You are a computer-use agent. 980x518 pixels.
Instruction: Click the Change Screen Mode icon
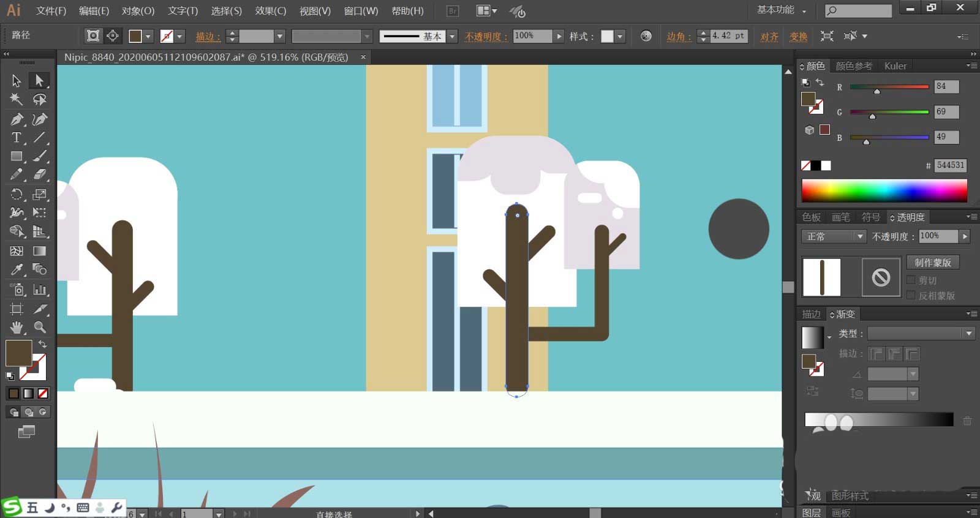coord(26,432)
